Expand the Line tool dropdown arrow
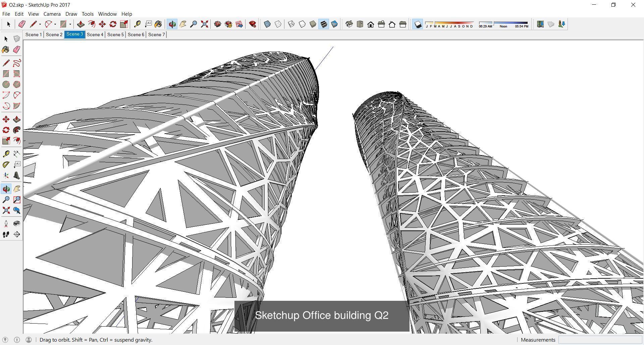 click(x=40, y=24)
